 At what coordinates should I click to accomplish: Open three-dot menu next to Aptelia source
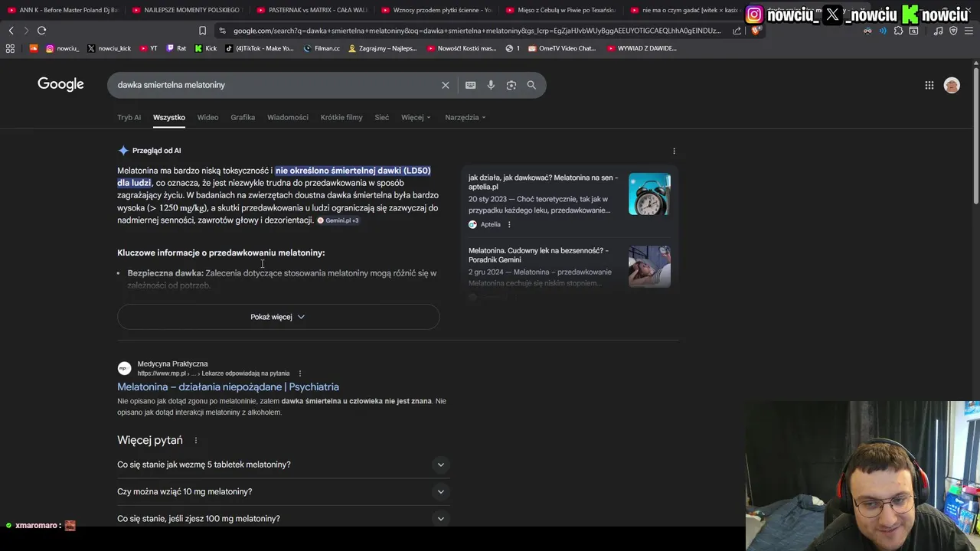click(509, 224)
